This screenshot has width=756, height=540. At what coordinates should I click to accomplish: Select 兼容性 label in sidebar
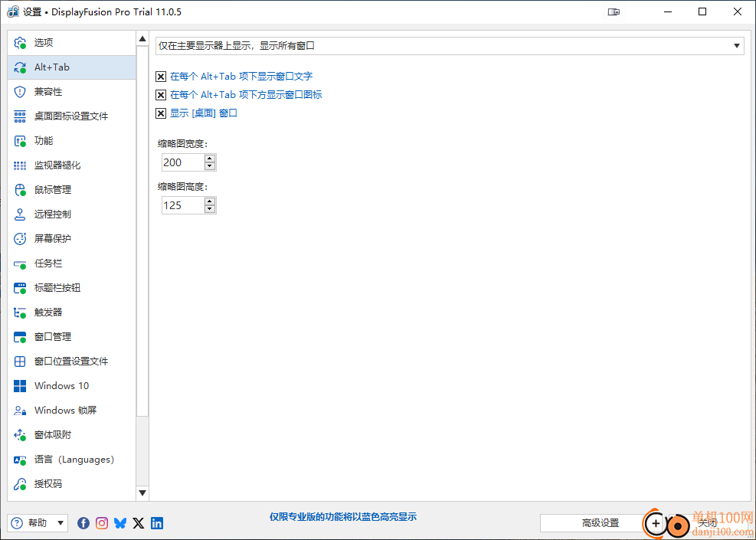point(48,92)
